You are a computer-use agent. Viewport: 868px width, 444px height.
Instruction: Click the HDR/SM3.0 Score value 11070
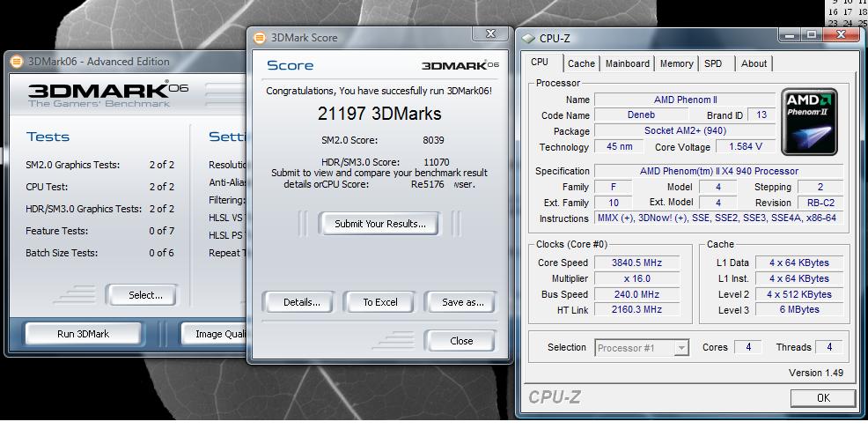click(x=437, y=162)
